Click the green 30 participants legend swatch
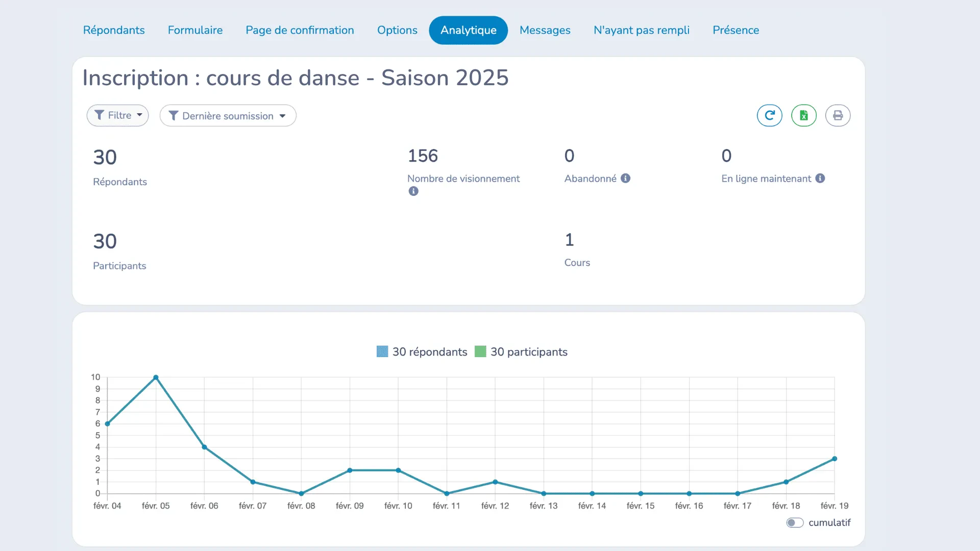This screenshot has width=980, height=551. [480, 352]
